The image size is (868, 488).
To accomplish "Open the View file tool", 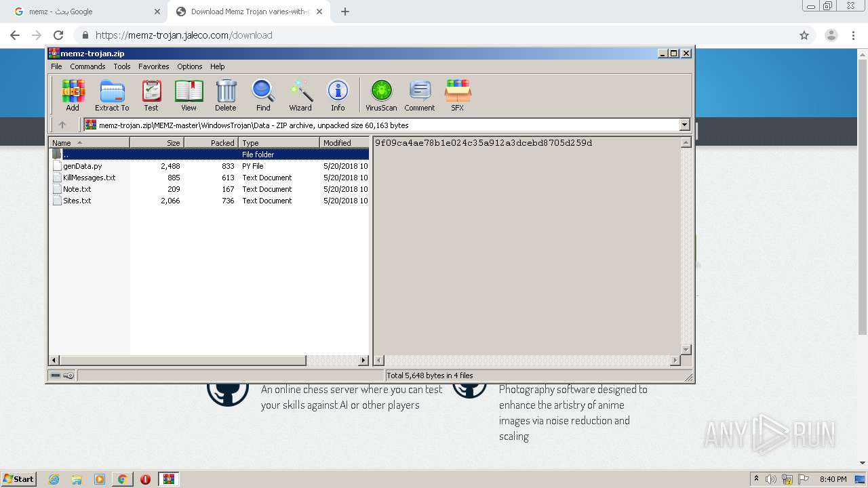I will pos(189,95).
